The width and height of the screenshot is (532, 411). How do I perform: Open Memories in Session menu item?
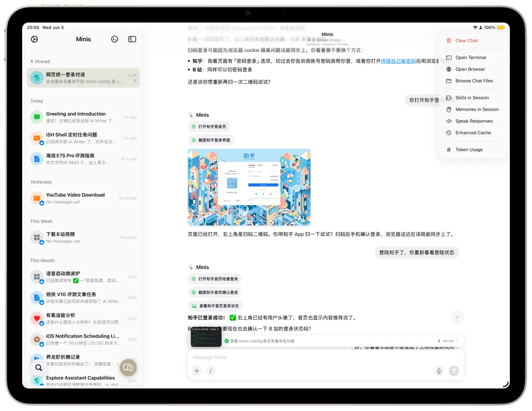(472, 109)
